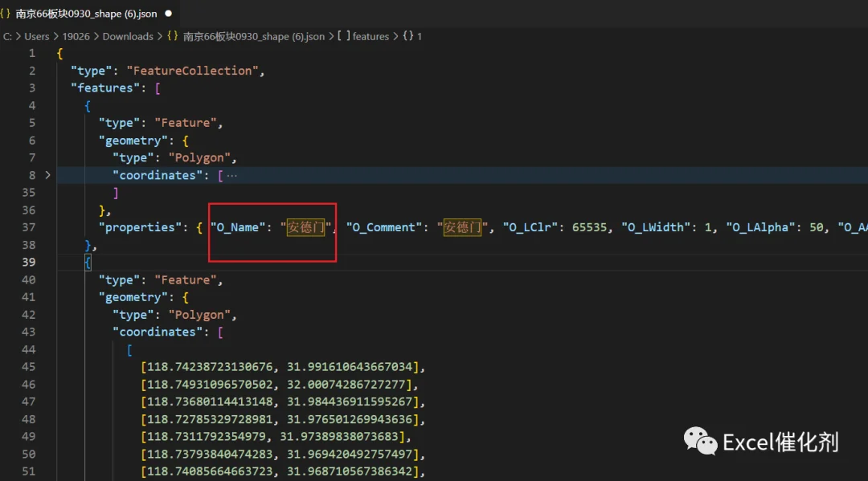The image size is (868, 481).
Task: Click the JSON braces icon in the breadcrumb file entry
Action: [173, 36]
